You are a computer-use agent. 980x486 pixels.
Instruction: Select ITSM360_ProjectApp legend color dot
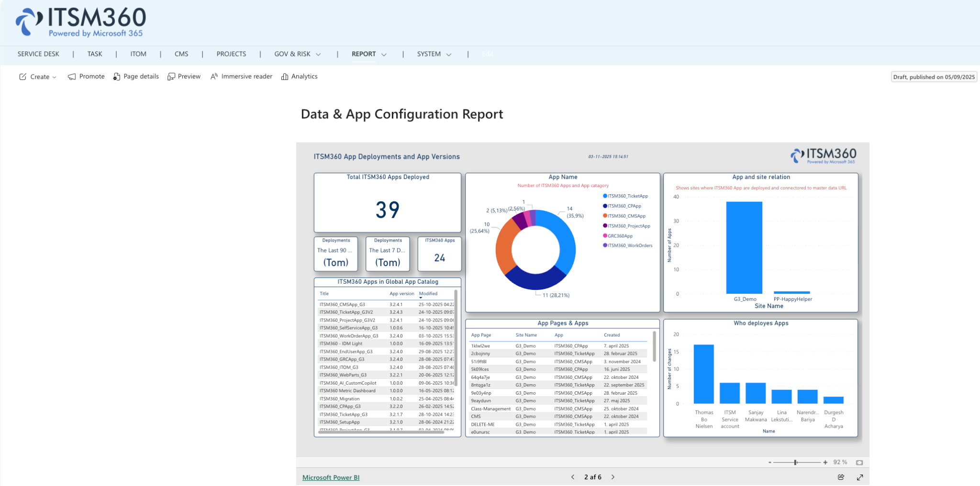605,226
